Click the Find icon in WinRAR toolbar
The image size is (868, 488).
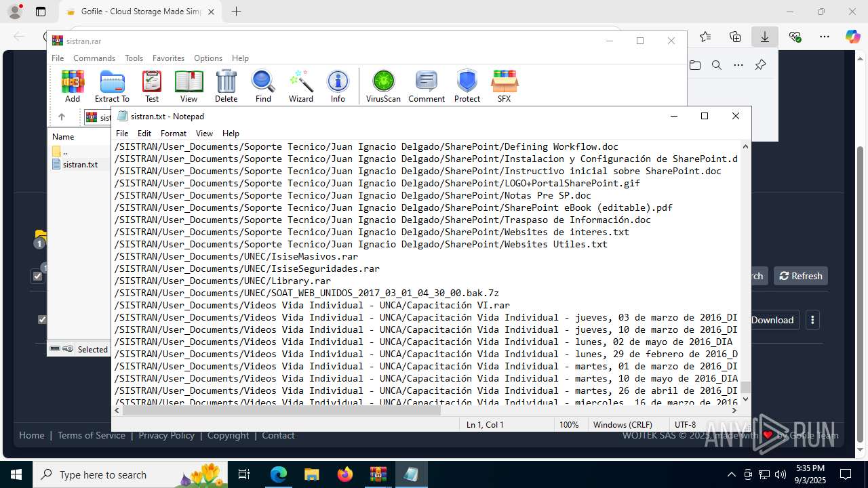coord(263,86)
